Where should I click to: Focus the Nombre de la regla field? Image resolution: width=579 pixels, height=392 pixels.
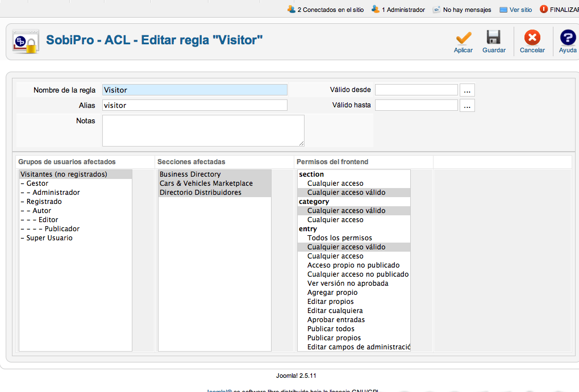coord(194,90)
